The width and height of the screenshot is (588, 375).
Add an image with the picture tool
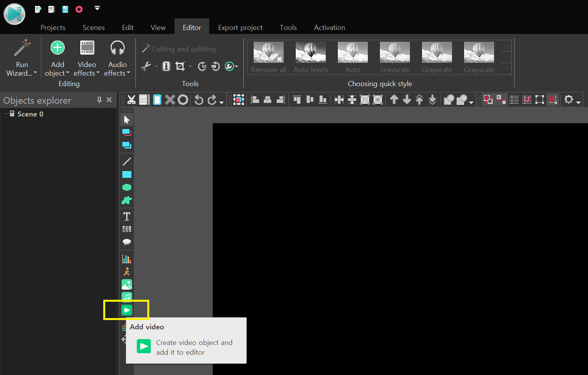(127, 285)
